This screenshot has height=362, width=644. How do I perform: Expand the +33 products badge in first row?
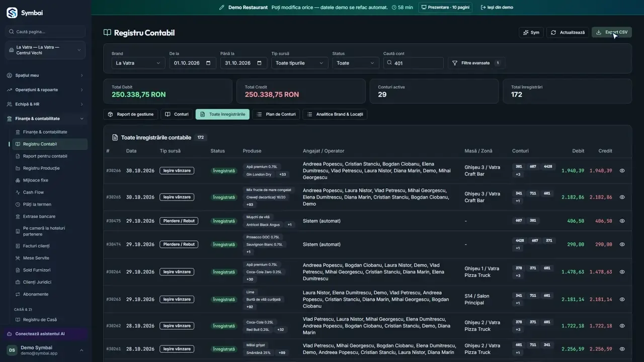283,174
